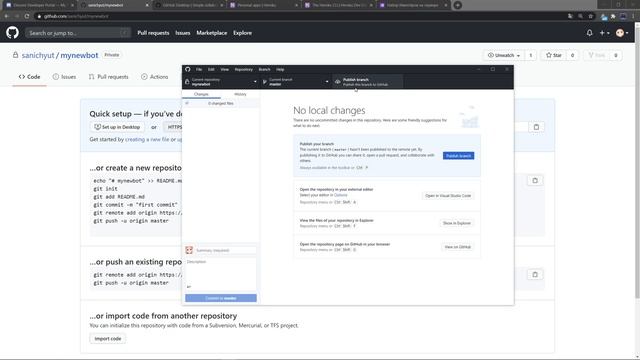640x360 pixels.
Task: Go back in the browser
Action: pyautogui.click(x=7, y=16)
